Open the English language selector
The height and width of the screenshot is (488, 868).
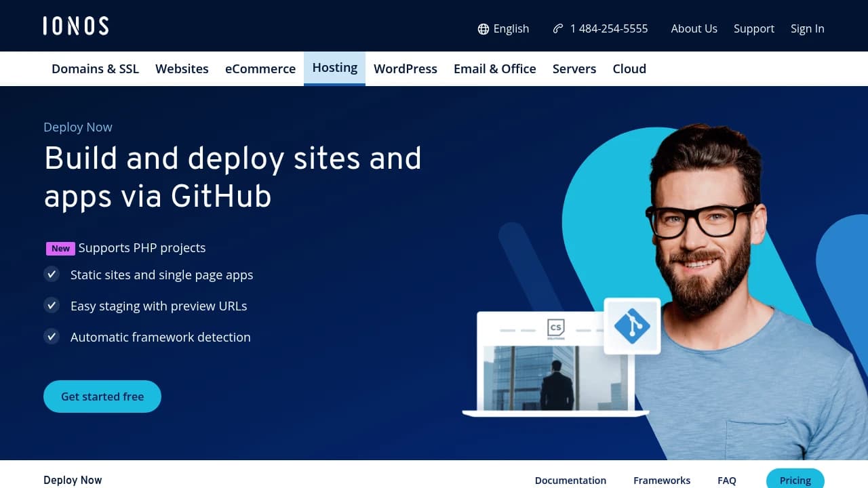pyautogui.click(x=503, y=28)
